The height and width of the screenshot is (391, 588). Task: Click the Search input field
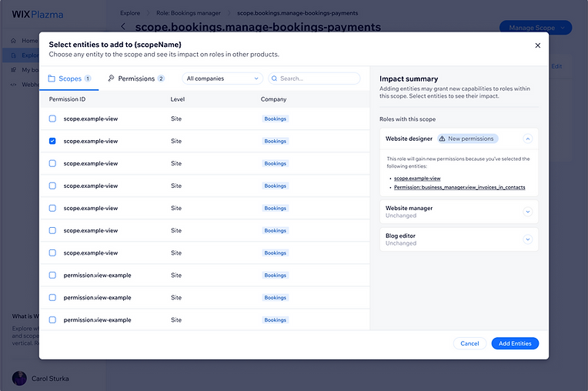click(314, 79)
